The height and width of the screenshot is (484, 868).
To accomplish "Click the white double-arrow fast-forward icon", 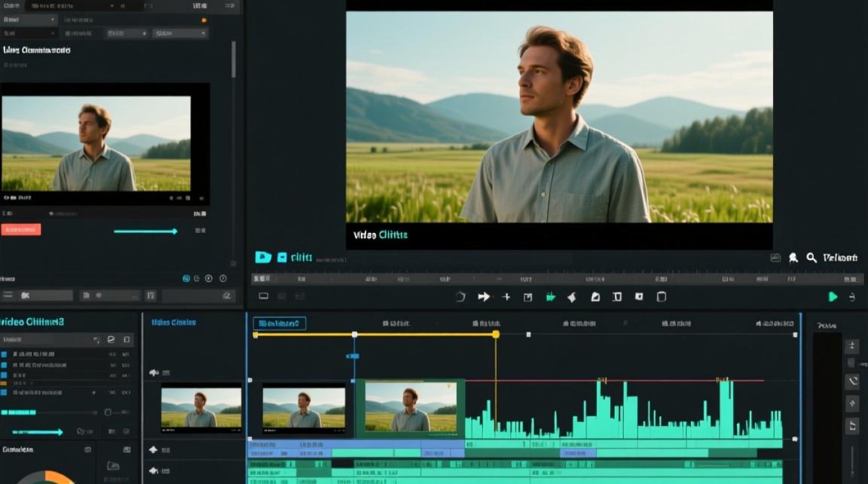I will point(484,297).
